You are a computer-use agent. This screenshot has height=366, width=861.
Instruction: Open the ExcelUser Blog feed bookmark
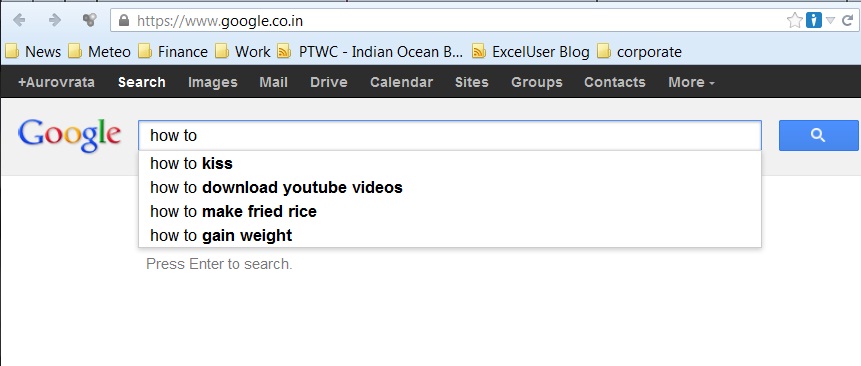point(530,52)
